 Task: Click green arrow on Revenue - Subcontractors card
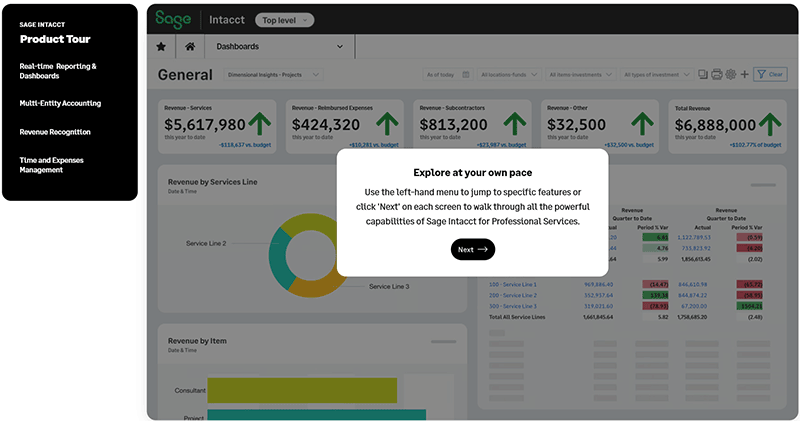(515, 124)
